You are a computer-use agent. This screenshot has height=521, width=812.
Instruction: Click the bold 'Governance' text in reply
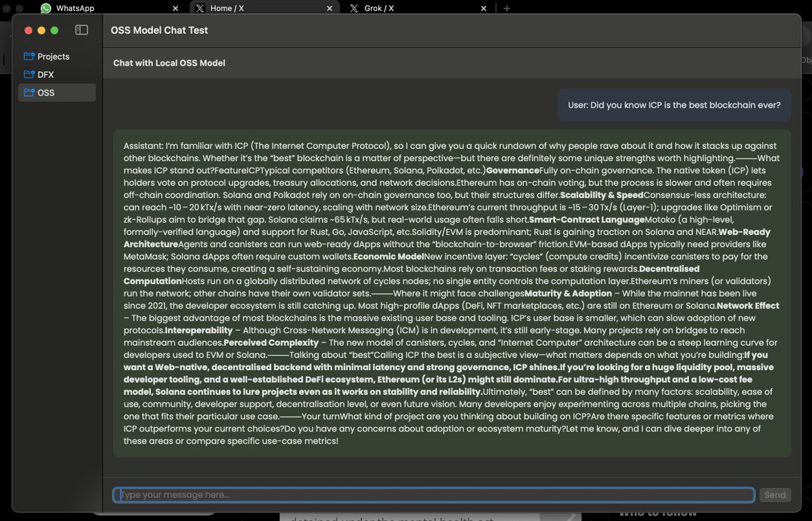tap(512, 171)
